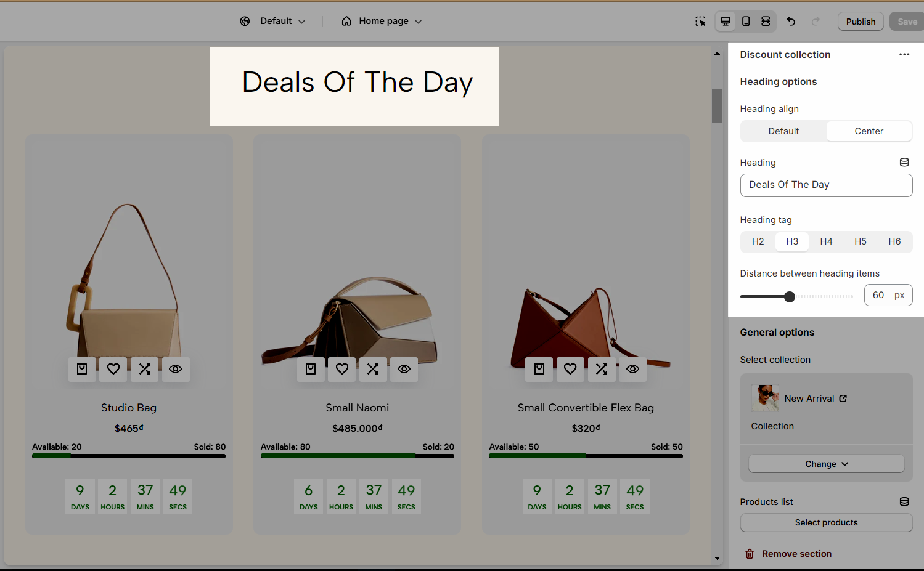Click Small Naomi price $485.000
The width and height of the screenshot is (924, 571).
click(358, 428)
